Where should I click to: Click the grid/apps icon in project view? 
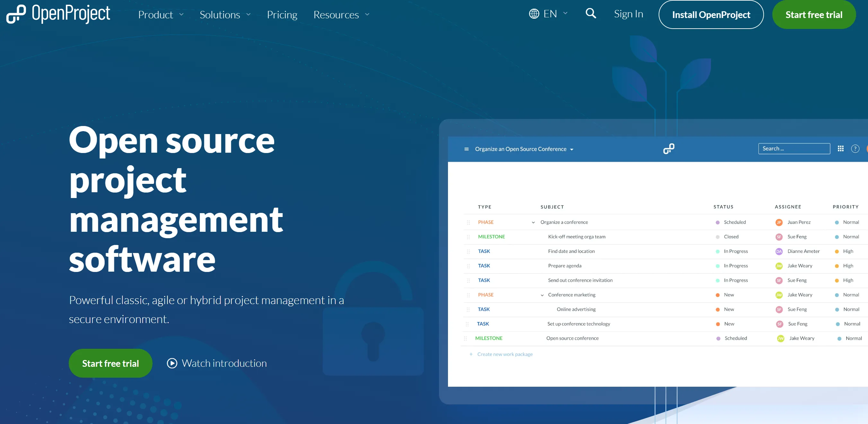(x=840, y=149)
